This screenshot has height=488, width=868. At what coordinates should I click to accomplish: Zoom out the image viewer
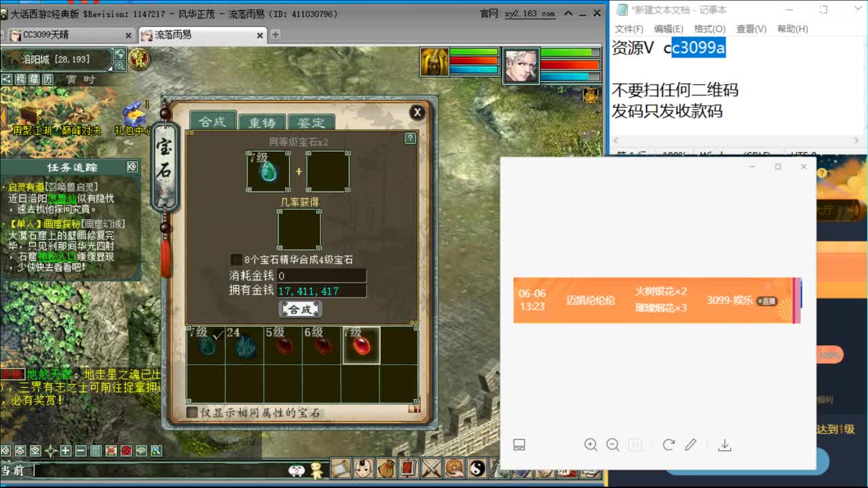(x=612, y=445)
